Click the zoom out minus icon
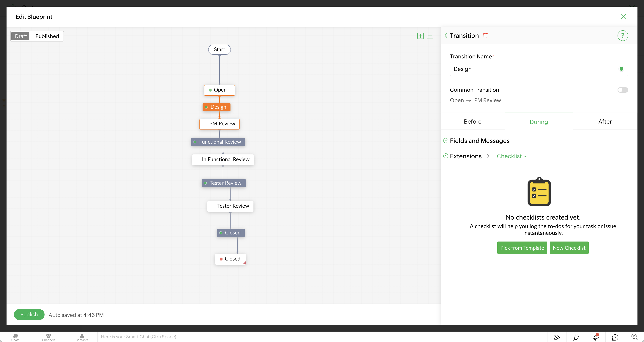 430,36
